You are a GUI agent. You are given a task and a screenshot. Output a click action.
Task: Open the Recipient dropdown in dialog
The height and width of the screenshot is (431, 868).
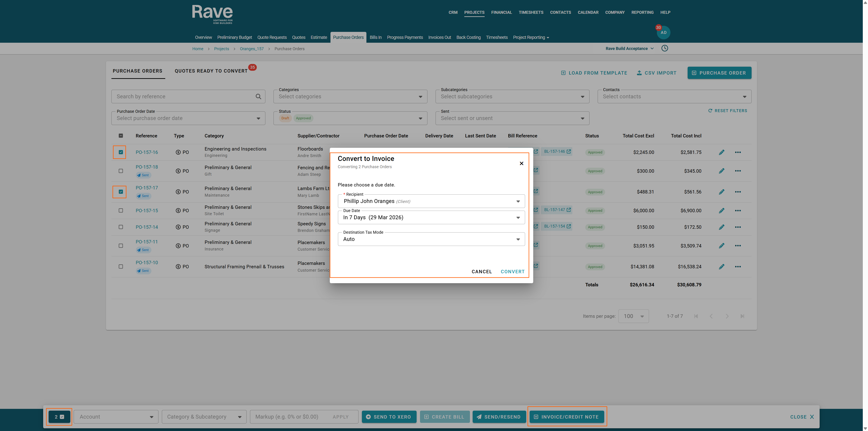point(431,201)
